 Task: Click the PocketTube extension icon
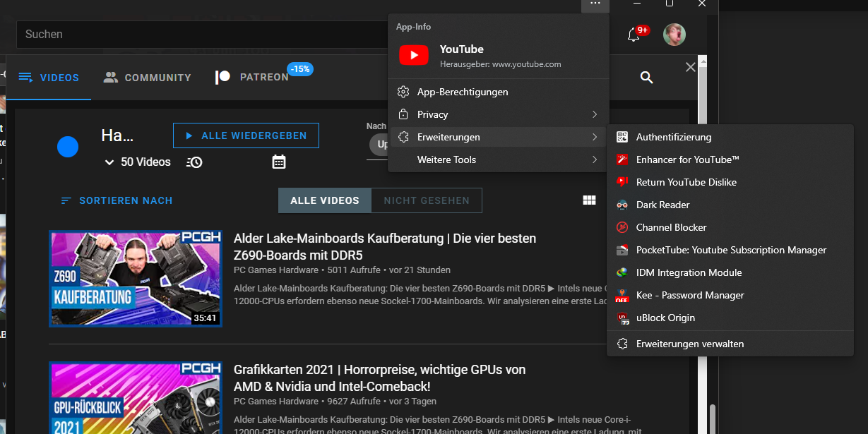click(622, 250)
